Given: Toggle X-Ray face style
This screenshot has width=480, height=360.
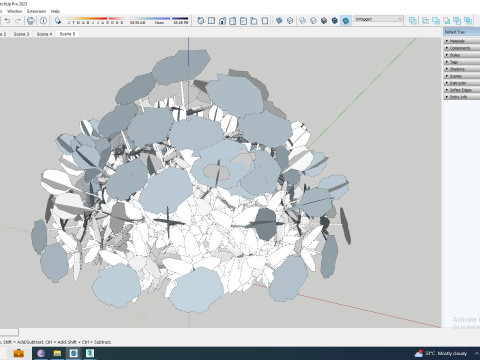Looking at the screenshot, I should [279, 21].
